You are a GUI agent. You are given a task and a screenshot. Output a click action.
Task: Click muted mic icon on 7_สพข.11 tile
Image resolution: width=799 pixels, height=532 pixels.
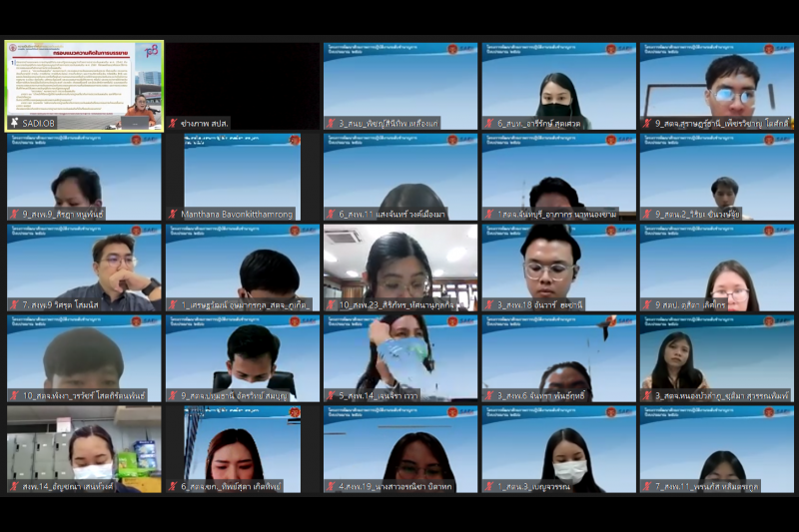647,486
